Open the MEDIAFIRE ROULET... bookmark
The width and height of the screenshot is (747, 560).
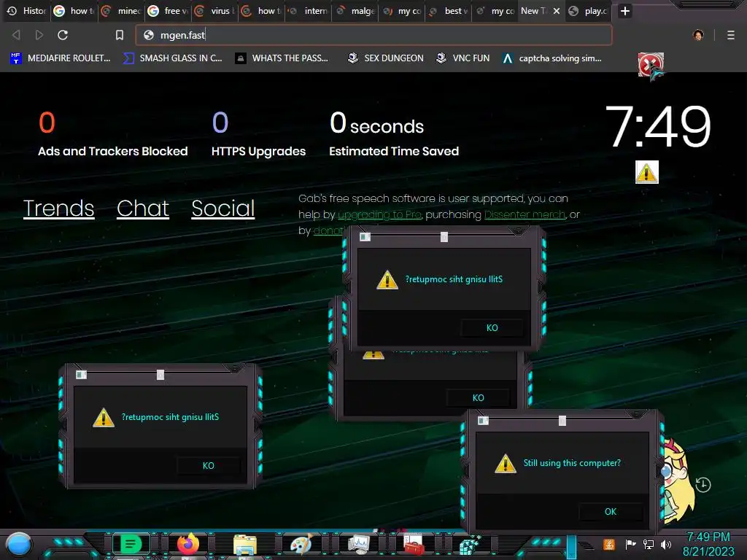click(x=60, y=58)
